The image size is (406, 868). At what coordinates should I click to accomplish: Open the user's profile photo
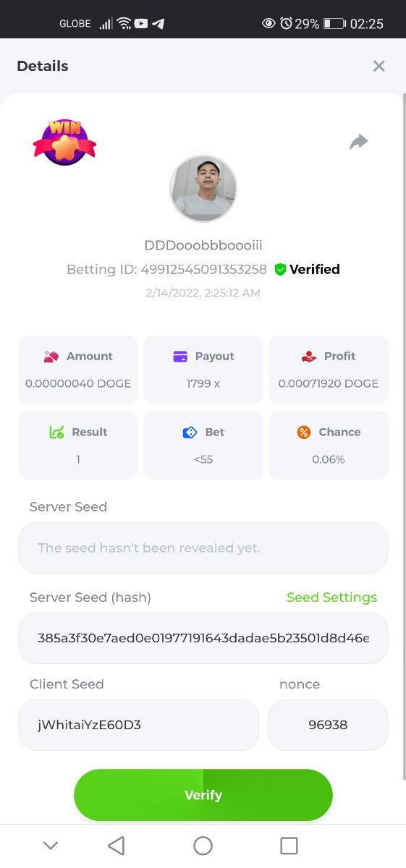click(203, 189)
